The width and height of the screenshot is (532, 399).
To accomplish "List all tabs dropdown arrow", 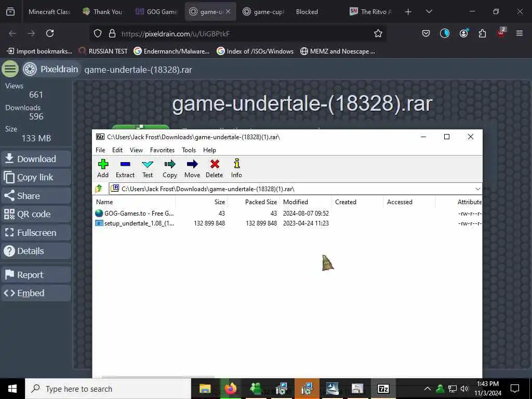I will pos(429,11).
